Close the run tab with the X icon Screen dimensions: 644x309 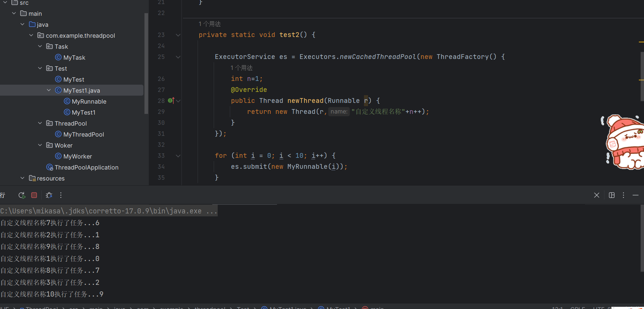tap(596, 195)
